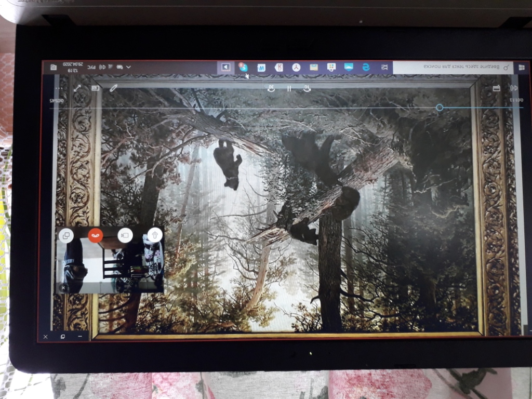532x399 pixels.
Task: Skip forward 30 seconds
Action: click(271, 88)
